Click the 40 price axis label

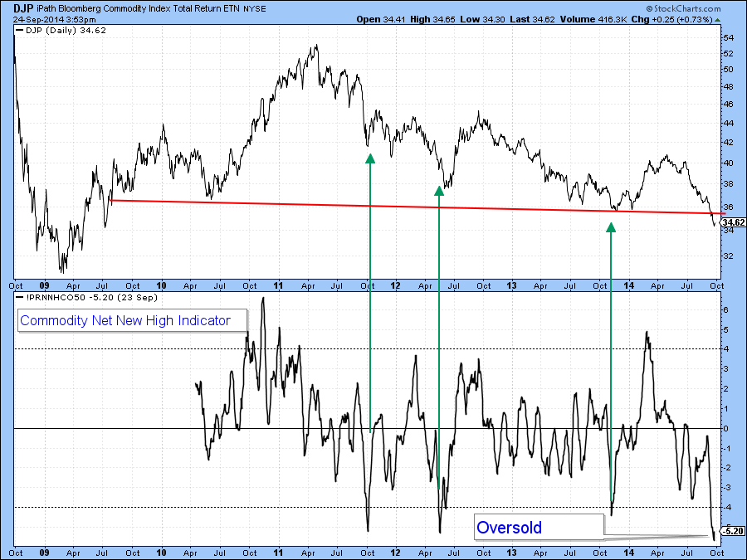(x=729, y=163)
